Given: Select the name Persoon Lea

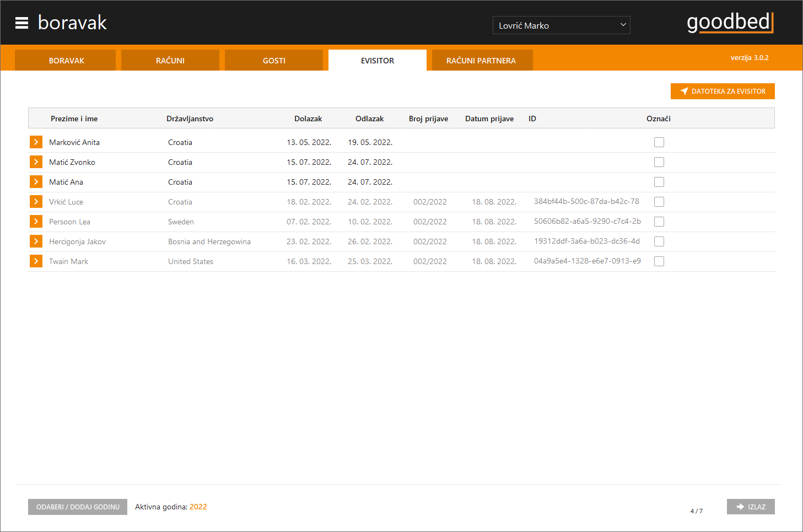Looking at the screenshot, I should [x=69, y=222].
